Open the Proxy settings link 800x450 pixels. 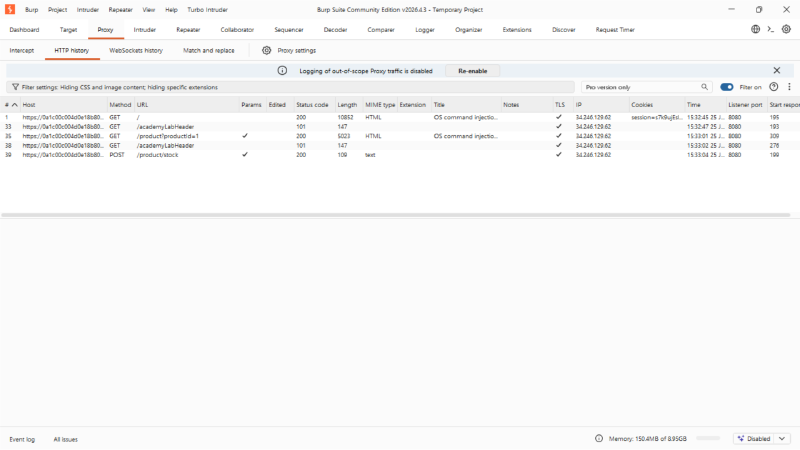pyautogui.click(x=296, y=51)
